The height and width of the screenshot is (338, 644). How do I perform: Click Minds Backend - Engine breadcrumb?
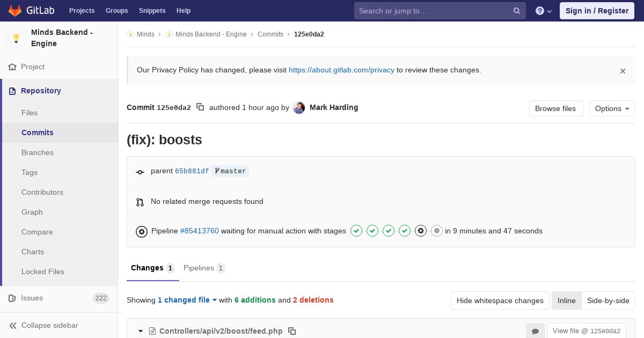click(x=211, y=34)
